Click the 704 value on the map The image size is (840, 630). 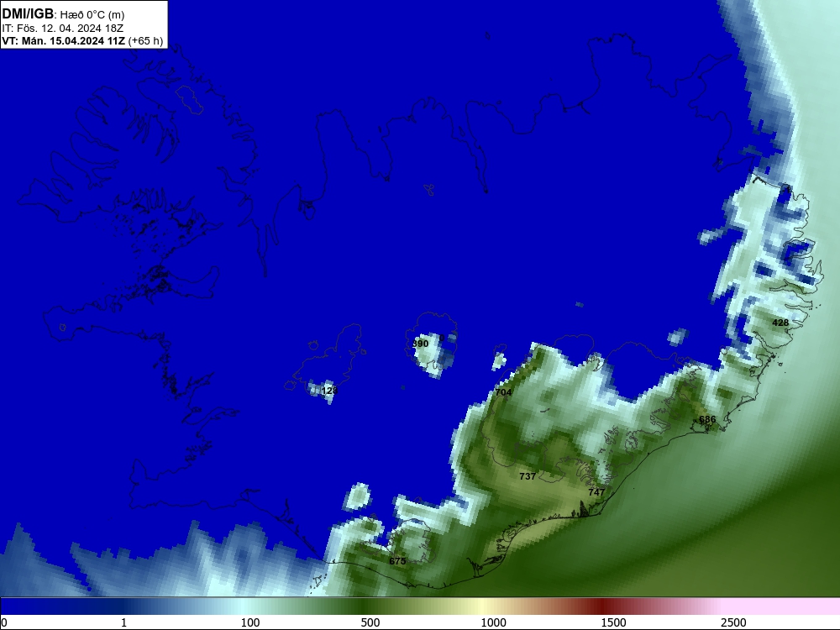coord(503,392)
